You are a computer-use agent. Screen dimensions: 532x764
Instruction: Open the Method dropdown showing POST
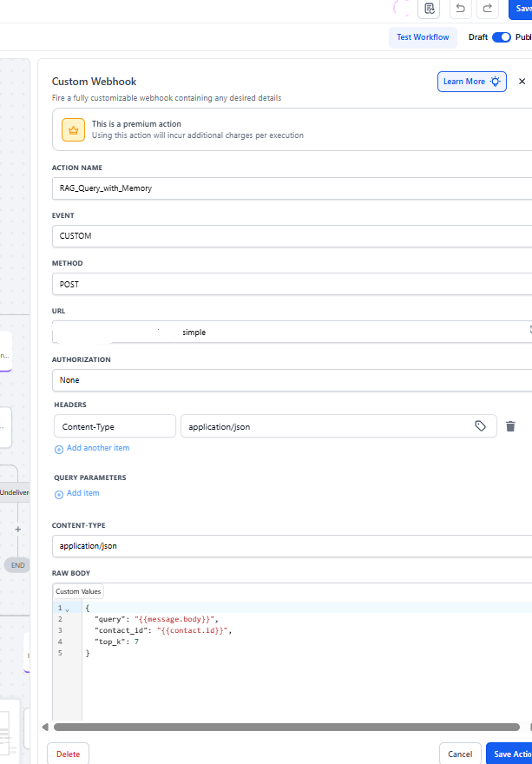[292, 284]
